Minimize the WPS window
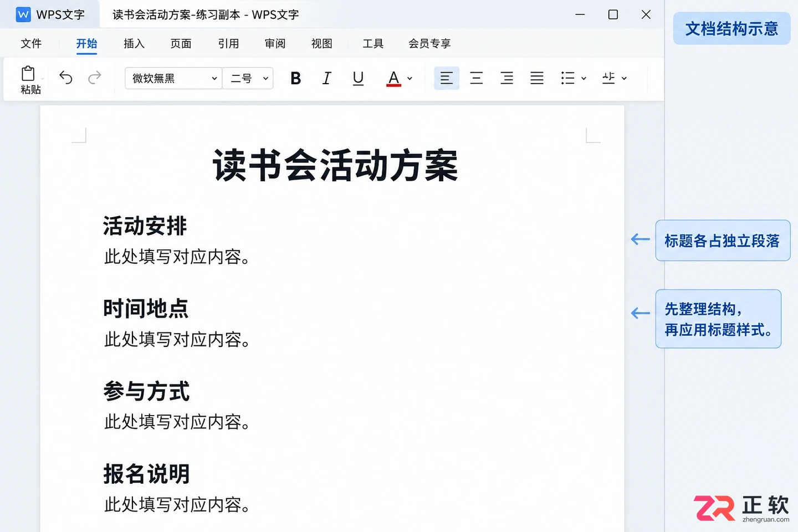This screenshot has height=532, width=798. [580, 14]
